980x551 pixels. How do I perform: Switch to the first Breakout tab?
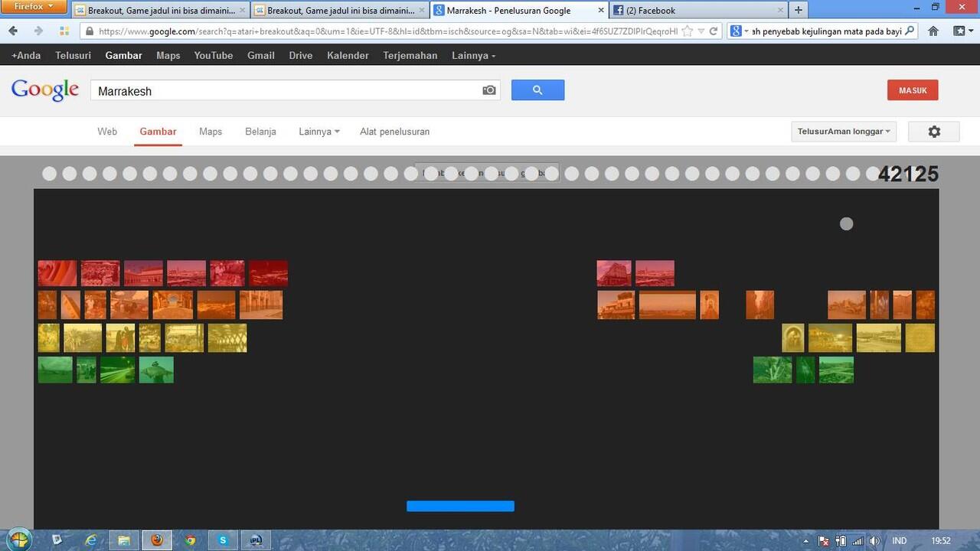tap(162, 11)
